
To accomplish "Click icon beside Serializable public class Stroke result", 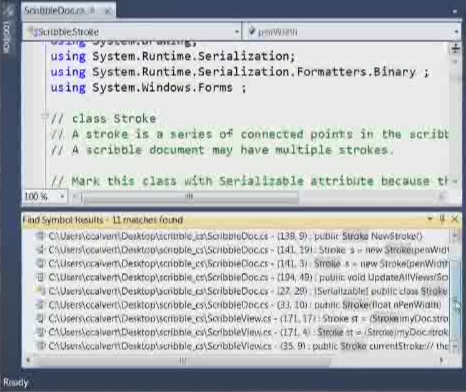I will (x=40, y=291).
